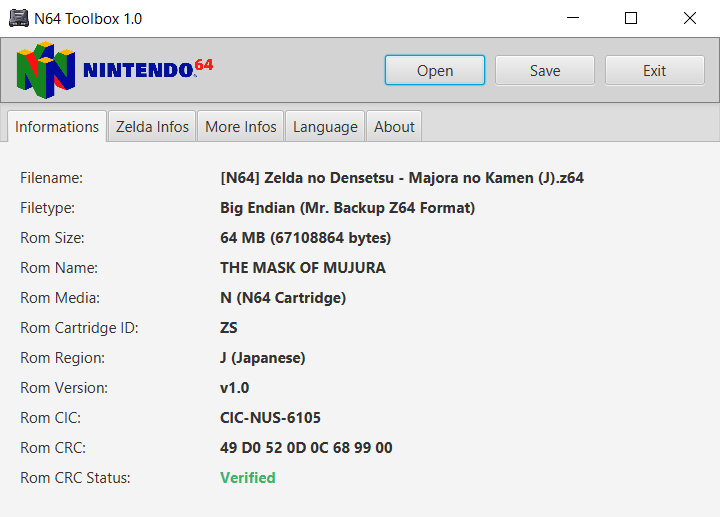
Task: Select the v1.0 rom version value
Action: (x=234, y=388)
